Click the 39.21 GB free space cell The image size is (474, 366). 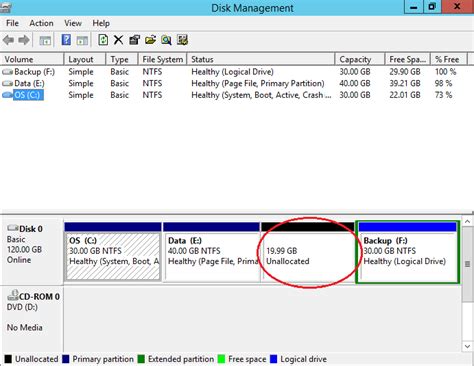[405, 83]
